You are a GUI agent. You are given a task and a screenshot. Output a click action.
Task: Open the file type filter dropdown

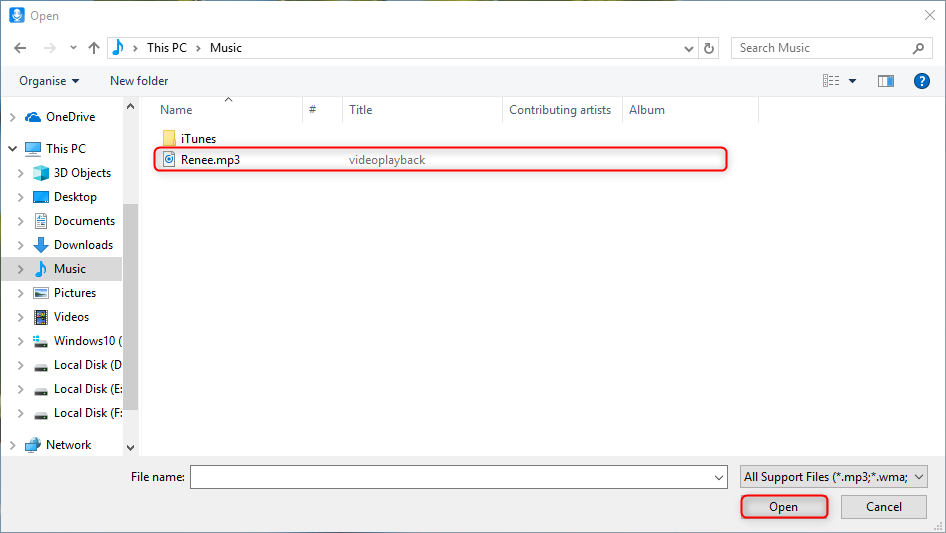point(834,478)
